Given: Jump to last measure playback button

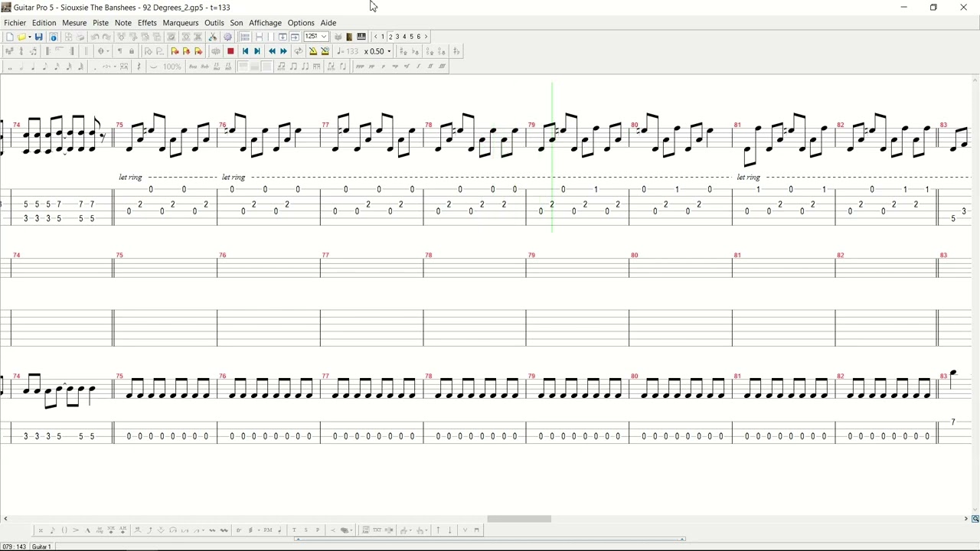Looking at the screenshot, I should click(257, 51).
